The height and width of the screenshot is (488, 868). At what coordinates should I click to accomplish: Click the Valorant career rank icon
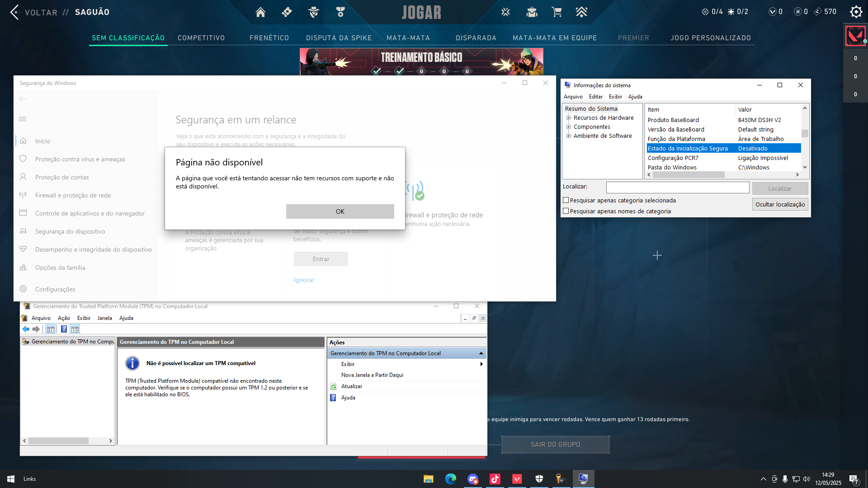tap(340, 12)
